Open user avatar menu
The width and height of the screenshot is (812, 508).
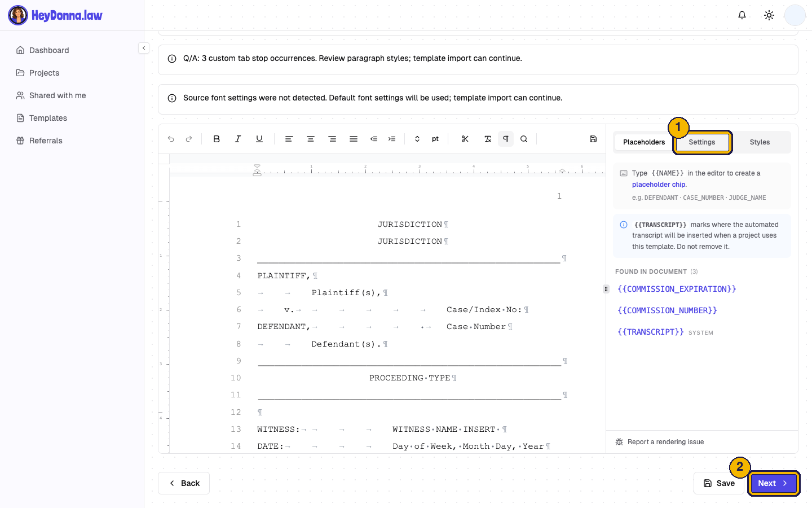point(795,15)
